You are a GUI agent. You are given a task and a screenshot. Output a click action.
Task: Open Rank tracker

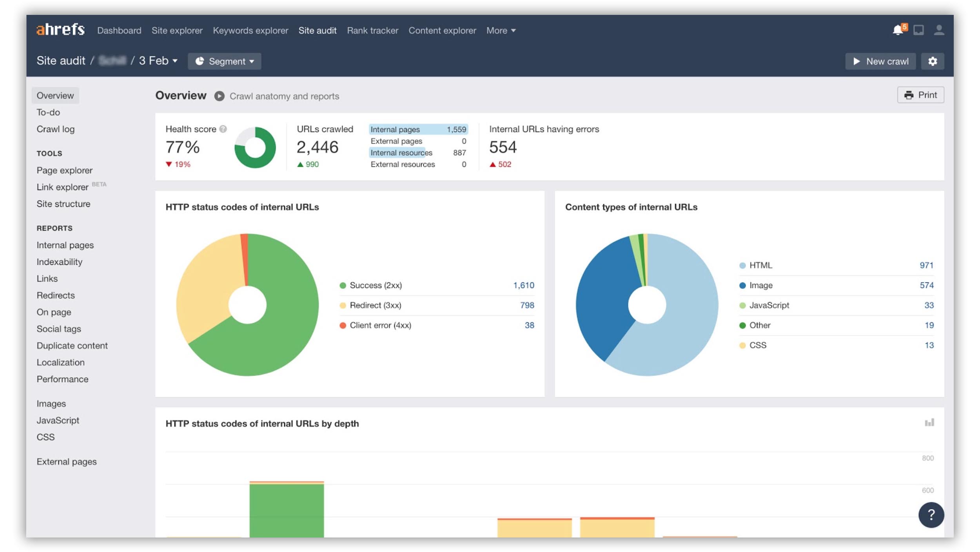(372, 30)
